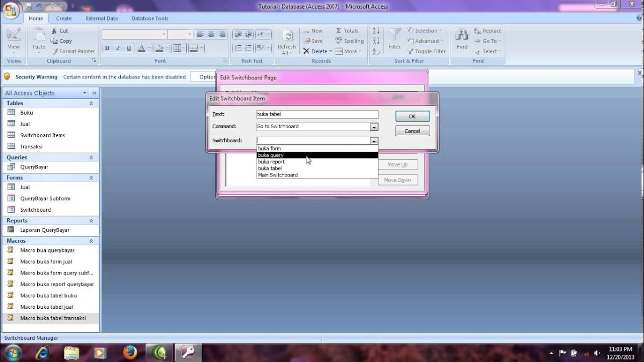This screenshot has width=644, height=362.
Task: Collapse the Macros group
Action: 91,241
